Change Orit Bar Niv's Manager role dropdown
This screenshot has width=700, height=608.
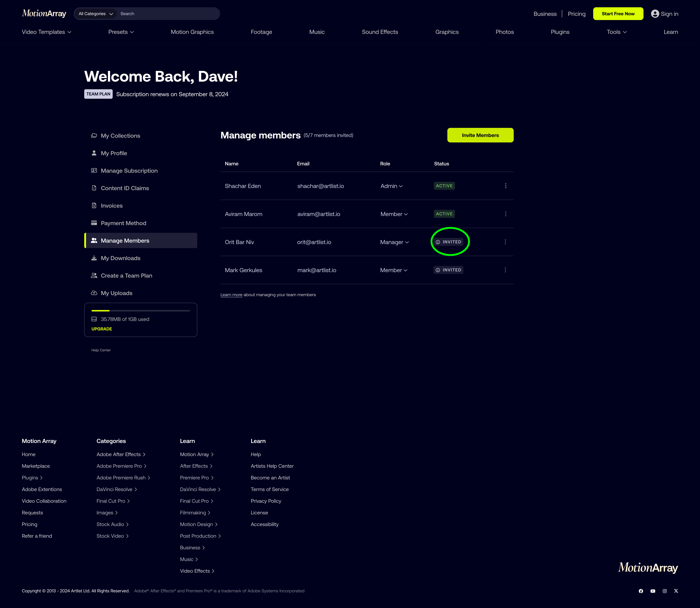[x=394, y=242]
